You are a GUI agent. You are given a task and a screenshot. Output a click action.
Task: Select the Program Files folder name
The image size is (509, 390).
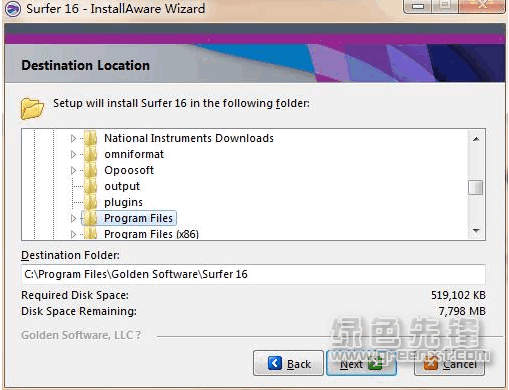point(138,218)
